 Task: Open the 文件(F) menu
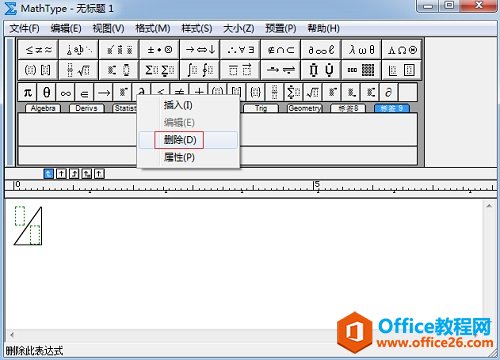coord(24,28)
